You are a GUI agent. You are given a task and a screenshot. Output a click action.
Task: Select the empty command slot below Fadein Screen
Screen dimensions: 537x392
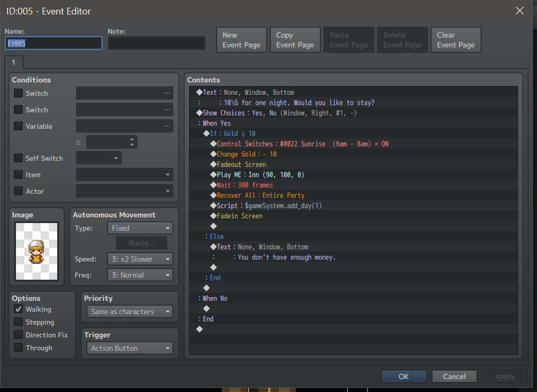point(354,226)
